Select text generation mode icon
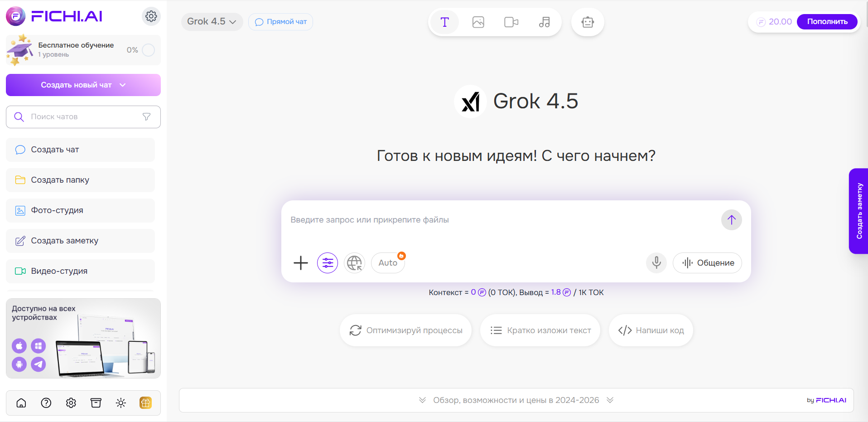 click(x=444, y=22)
